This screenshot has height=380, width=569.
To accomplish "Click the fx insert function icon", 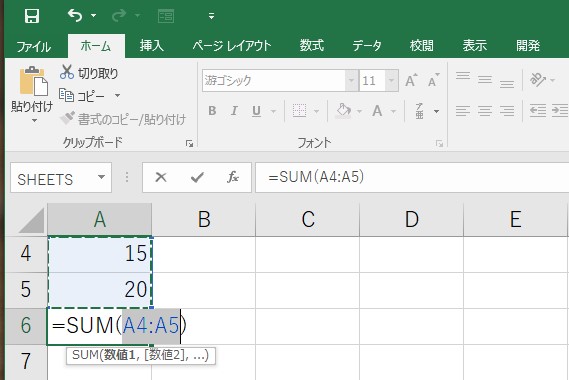I will point(233,177).
